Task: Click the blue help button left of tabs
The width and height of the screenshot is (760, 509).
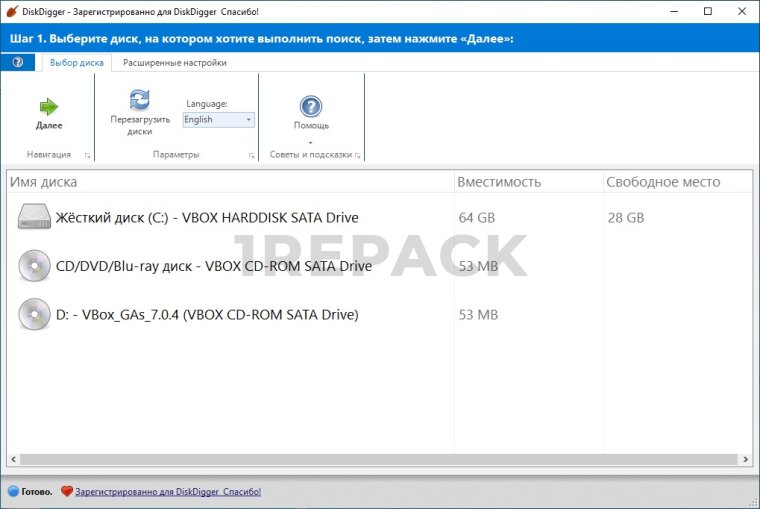Action: point(17,62)
